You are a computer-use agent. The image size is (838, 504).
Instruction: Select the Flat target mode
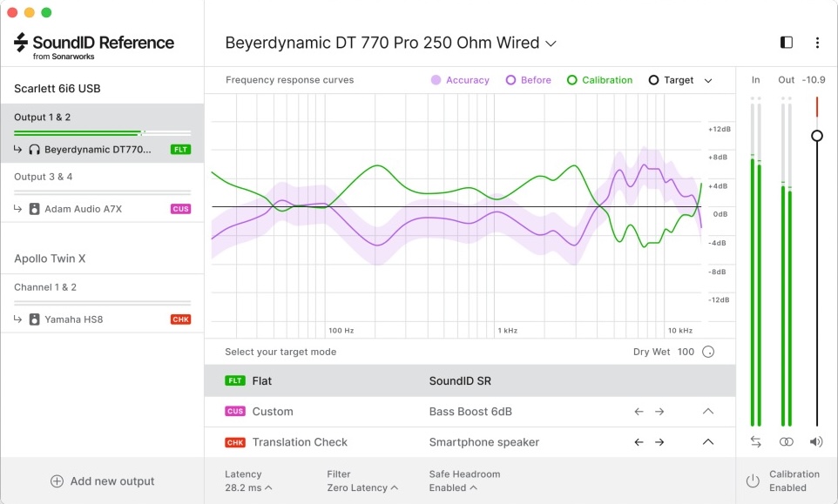point(261,381)
